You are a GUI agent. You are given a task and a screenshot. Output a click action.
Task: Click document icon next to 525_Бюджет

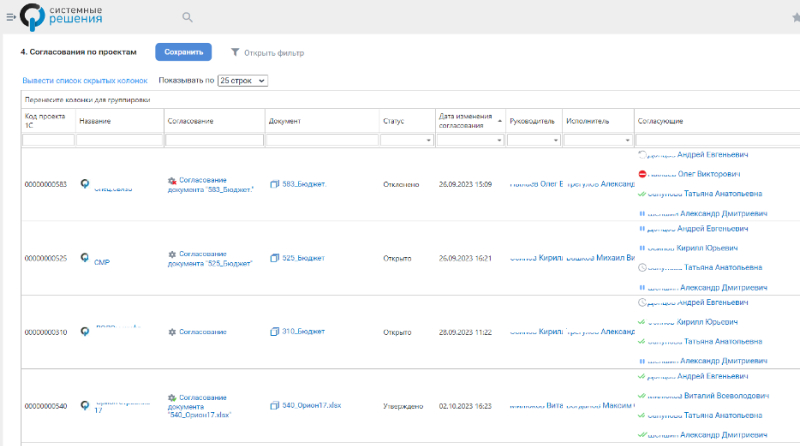tap(275, 258)
